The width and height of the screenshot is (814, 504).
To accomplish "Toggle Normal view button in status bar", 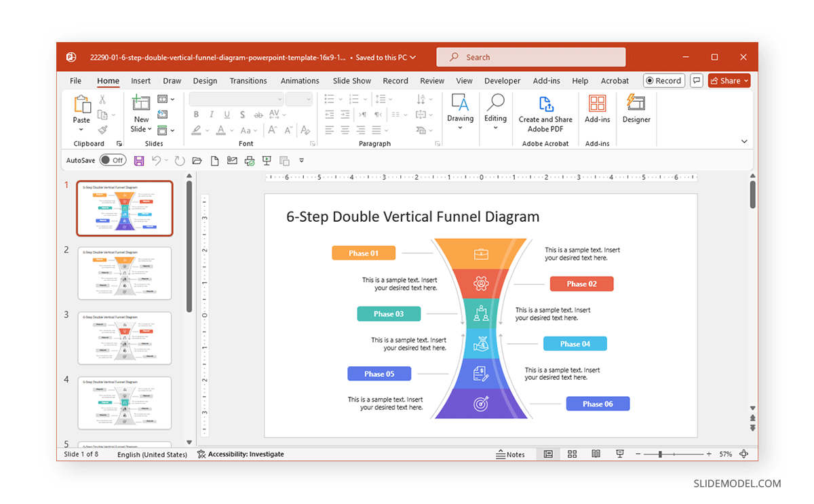I will pyautogui.click(x=548, y=454).
